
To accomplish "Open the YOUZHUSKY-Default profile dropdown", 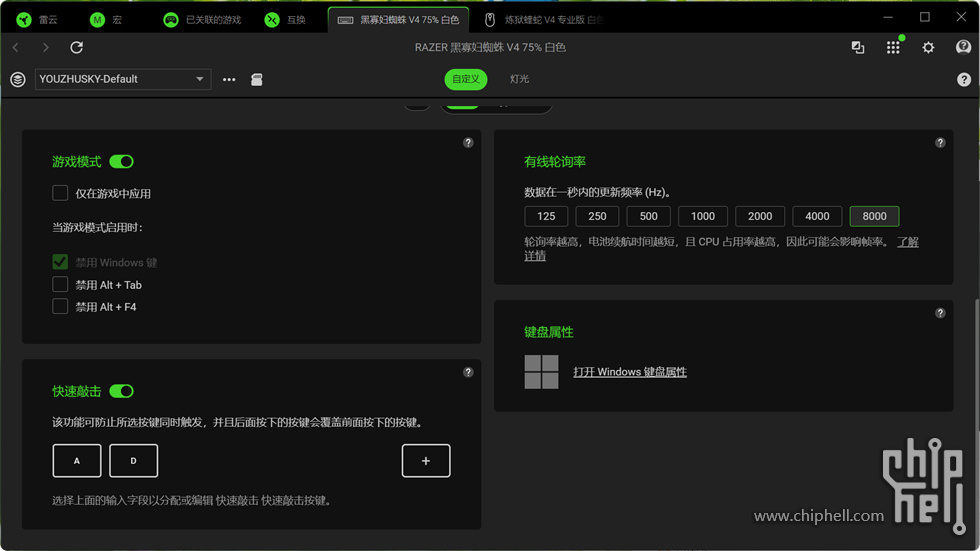I will point(123,79).
